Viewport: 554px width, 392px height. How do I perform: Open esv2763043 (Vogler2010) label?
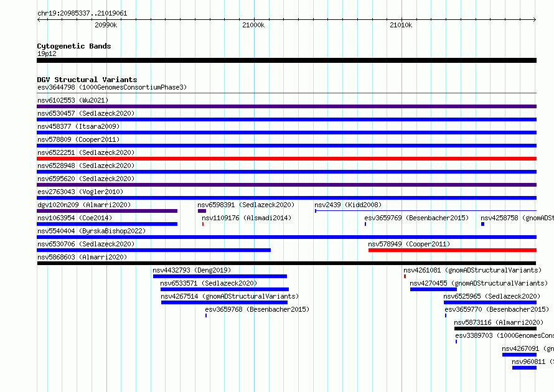point(80,192)
